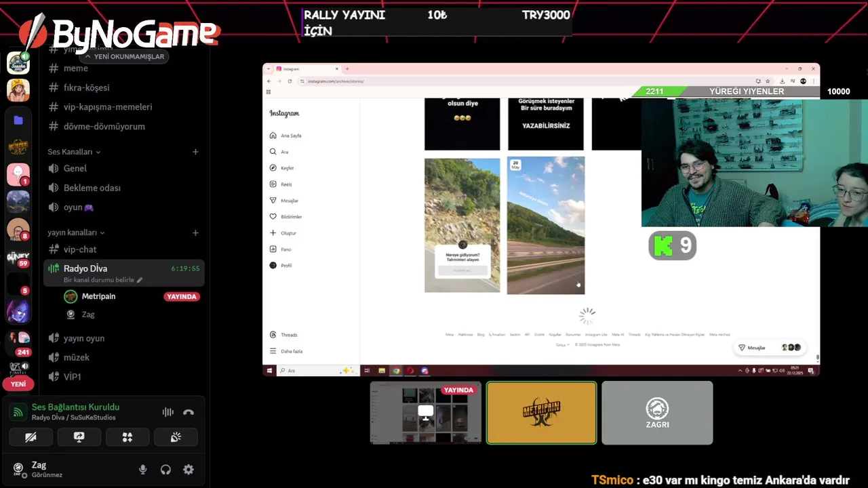Open the floating Mesajlar button in Instagram

click(x=770, y=348)
